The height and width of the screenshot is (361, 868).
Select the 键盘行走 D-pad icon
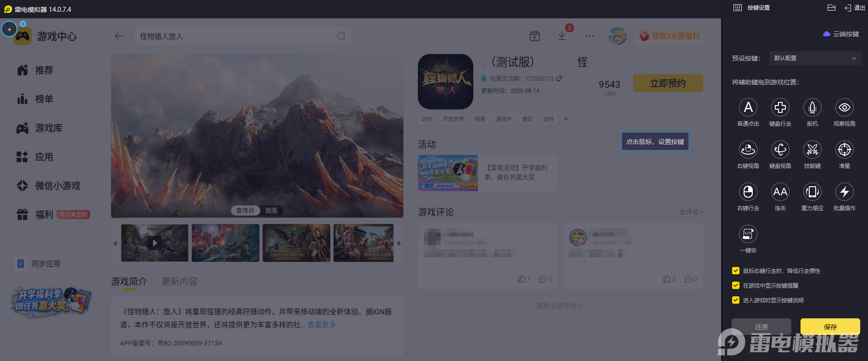[x=780, y=107]
